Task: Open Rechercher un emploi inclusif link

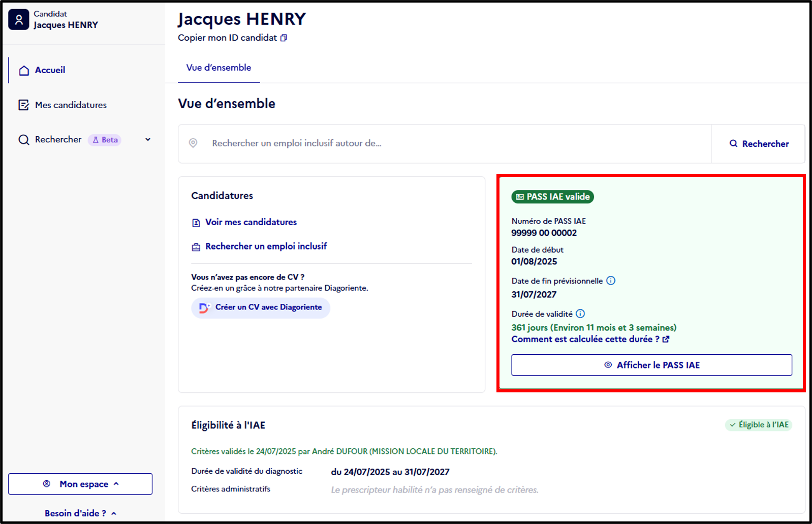Action: click(x=266, y=246)
